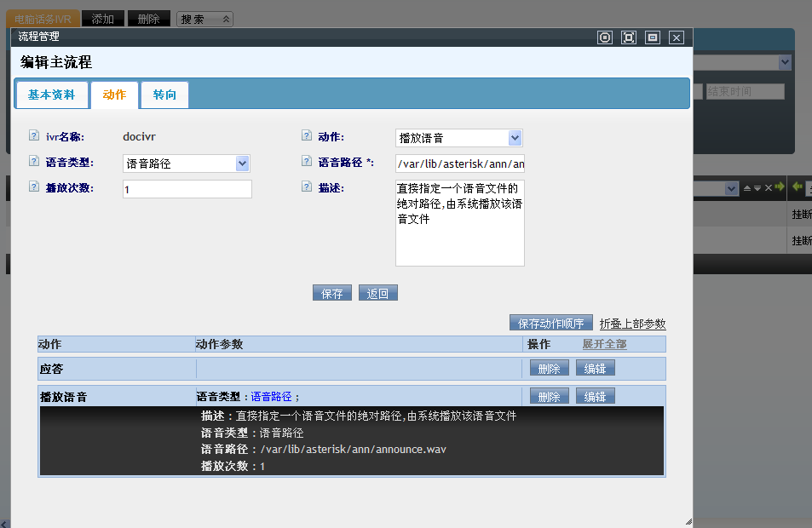
Task: Click the help icon next to 描述
Action: 307,187
